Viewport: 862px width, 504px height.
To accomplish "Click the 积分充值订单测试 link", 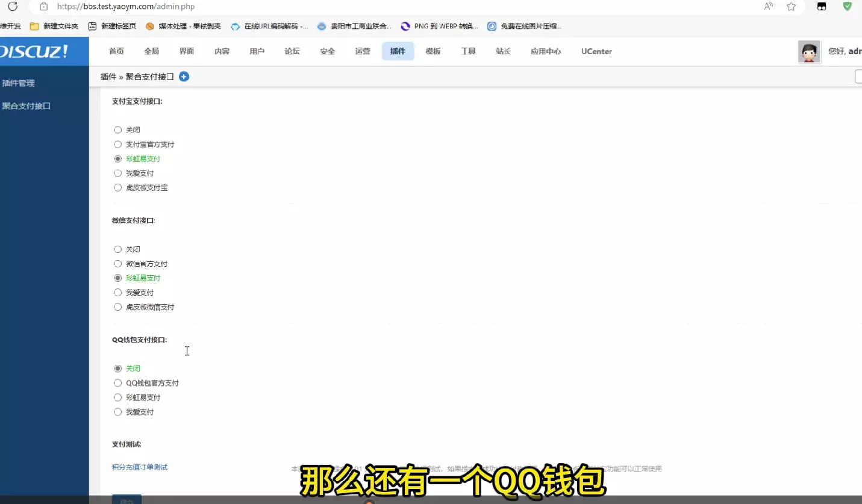I will (x=140, y=467).
